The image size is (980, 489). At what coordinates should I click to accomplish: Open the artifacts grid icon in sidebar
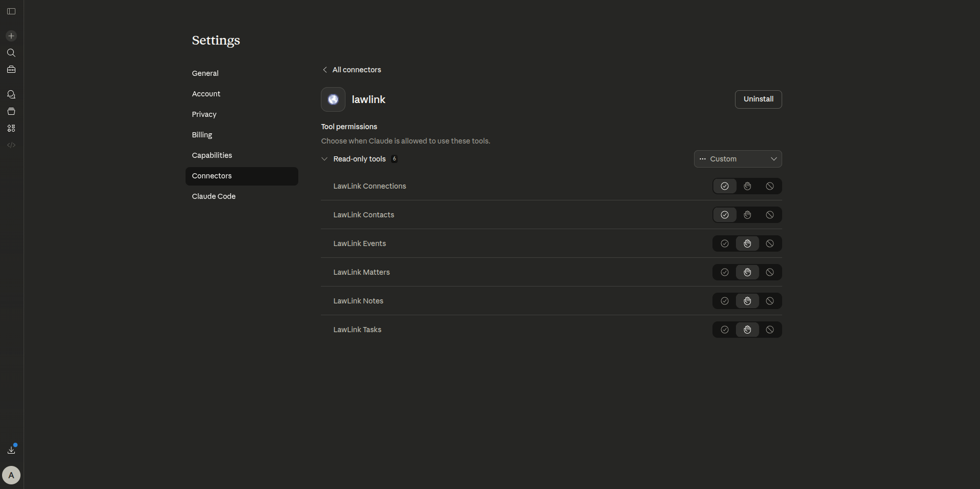click(x=11, y=128)
